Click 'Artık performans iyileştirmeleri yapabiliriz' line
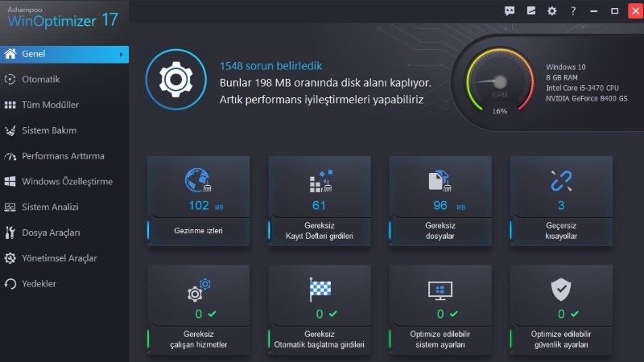This screenshot has height=362, width=644. pyautogui.click(x=321, y=100)
